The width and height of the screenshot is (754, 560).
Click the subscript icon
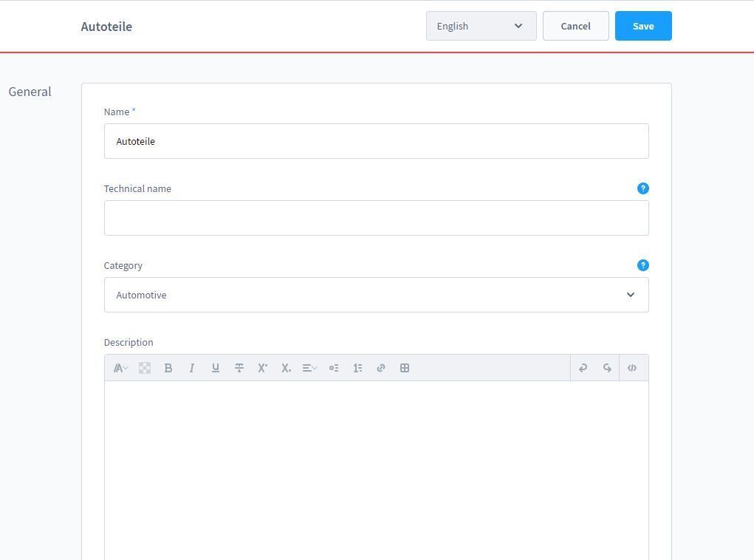pyautogui.click(x=286, y=368)
